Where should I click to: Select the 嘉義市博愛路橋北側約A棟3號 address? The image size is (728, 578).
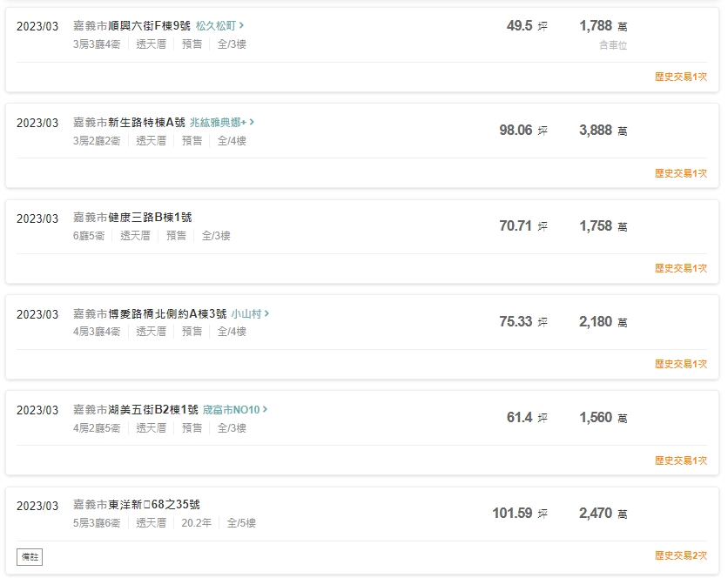(150, 313)
